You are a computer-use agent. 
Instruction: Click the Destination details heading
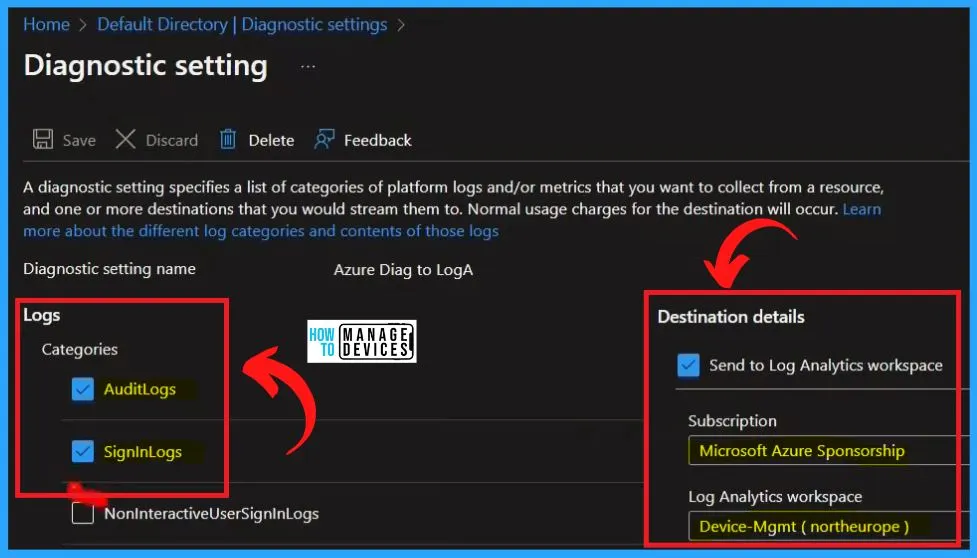pos(731,316)
